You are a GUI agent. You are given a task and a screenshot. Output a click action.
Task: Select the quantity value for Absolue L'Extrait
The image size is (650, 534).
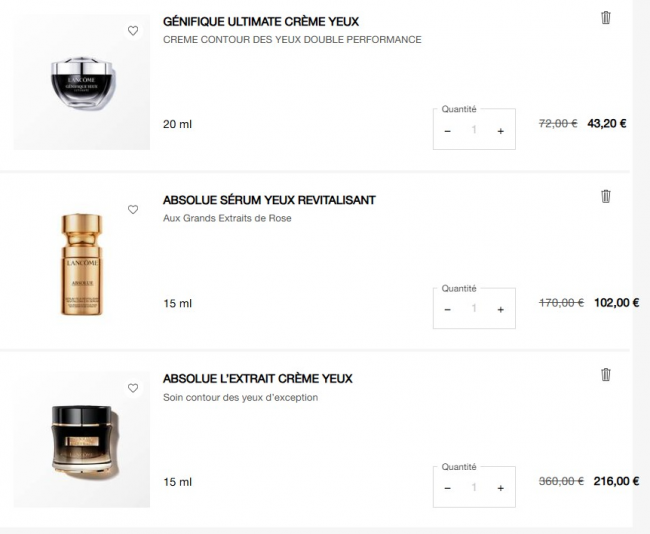pos(474,487)
